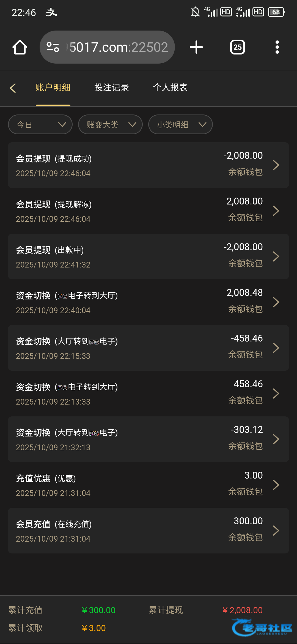Open the tab switcher showing 25 tabs

[237, 47]
